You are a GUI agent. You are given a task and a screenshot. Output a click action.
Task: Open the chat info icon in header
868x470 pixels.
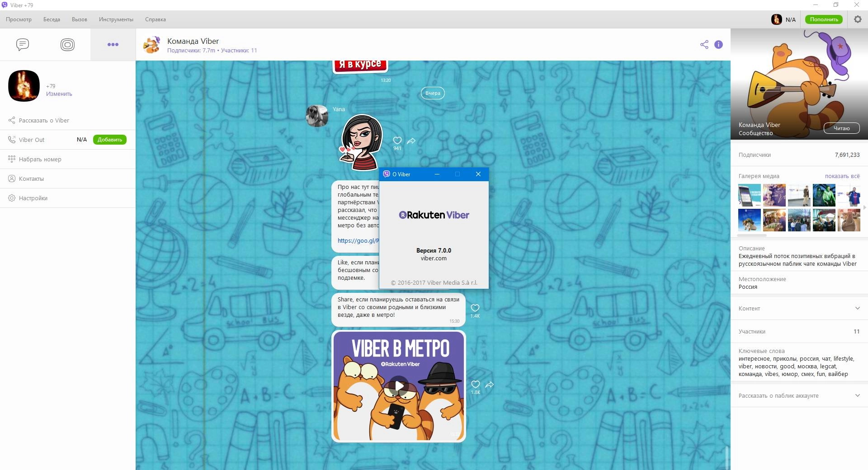[718, 44]
